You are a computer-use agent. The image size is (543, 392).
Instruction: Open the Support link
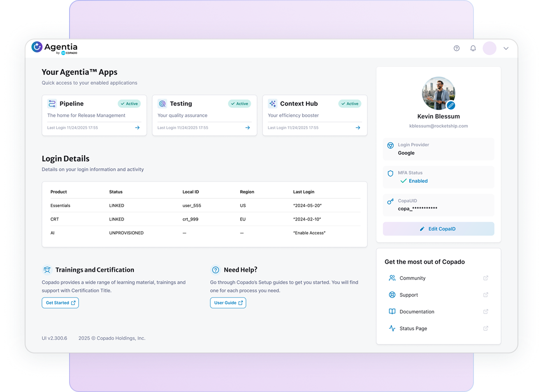click(x=408, y=295)
